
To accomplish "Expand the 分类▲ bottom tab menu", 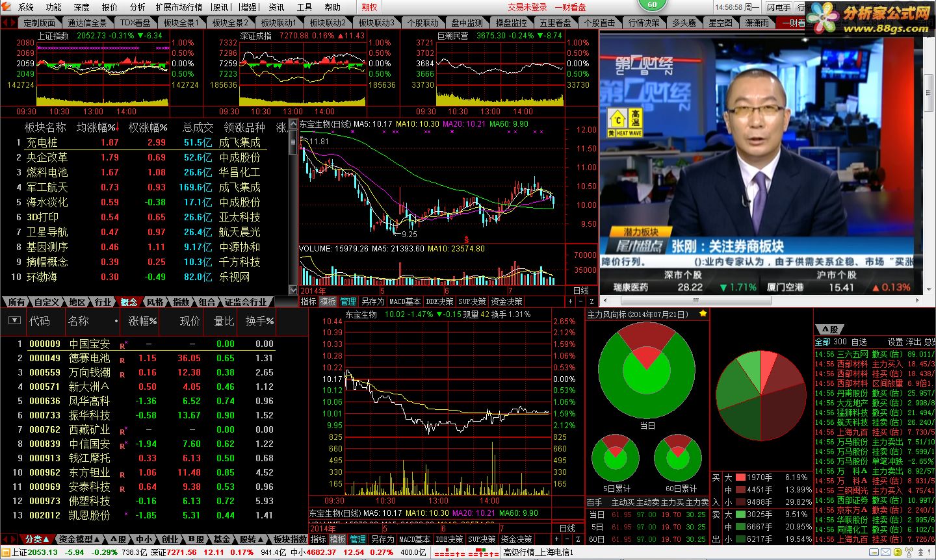I will coord(37,539).
